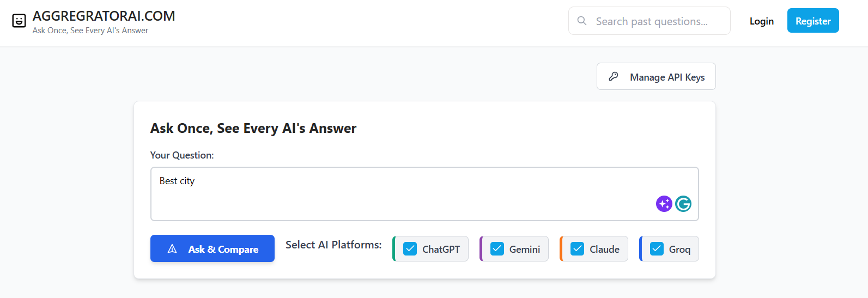Go home via AGGREGRATORAI.COM title
The image size is (868, 298).
pos(104,16)
